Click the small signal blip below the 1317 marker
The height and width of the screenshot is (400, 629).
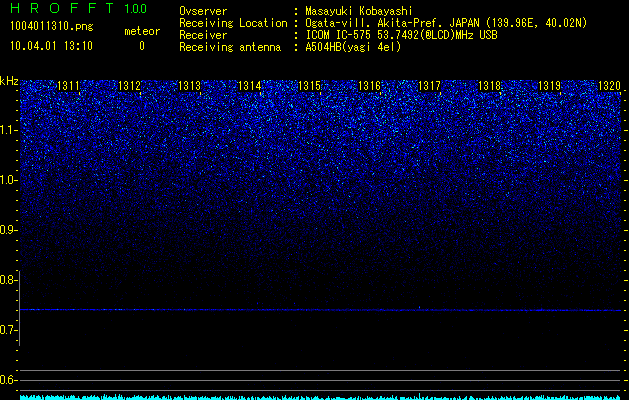(x=420, y=307)
